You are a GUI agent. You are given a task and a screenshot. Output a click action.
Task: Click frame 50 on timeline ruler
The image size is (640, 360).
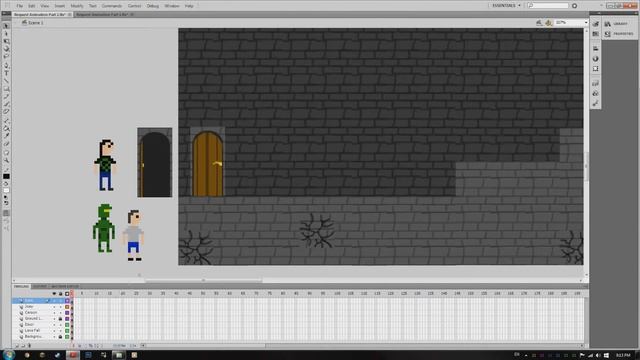pos(203,293)
